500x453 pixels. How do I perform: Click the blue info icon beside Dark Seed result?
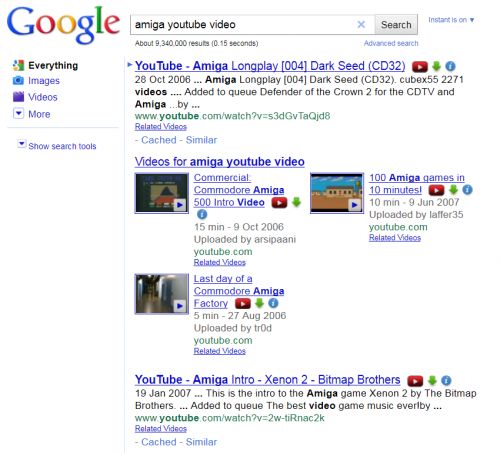[x=450, y=66]
